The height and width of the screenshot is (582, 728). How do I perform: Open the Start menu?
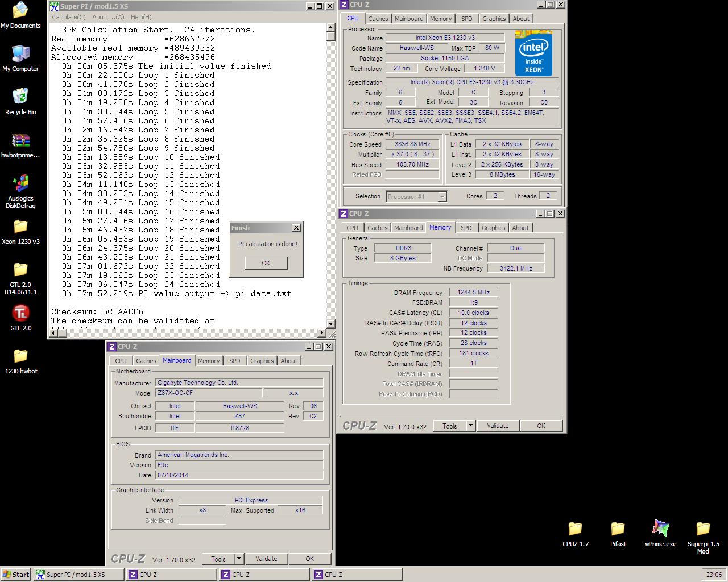(x=16, y=575)
